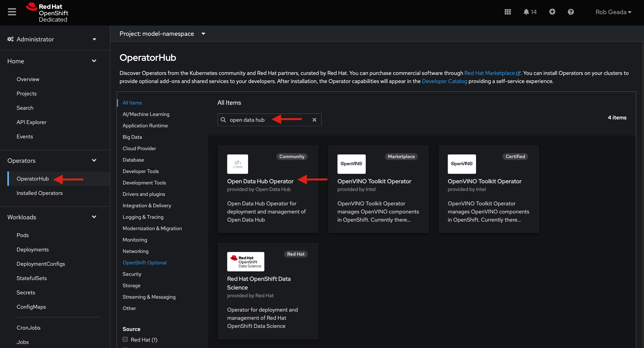This screenshot has width=644, height=348.
Task: Collapse the Workloads navigation section
Action: click(52, 217)
